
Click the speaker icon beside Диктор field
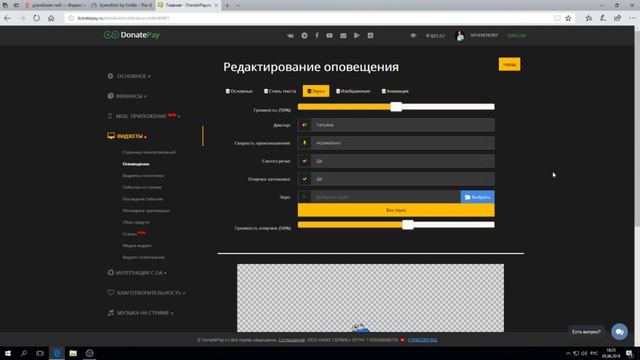point(304,125)
